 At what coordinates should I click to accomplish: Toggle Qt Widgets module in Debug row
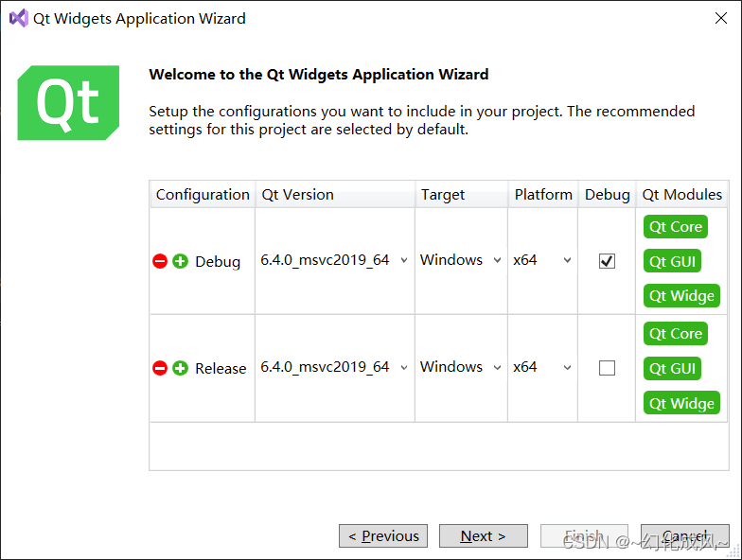[680, 296]
